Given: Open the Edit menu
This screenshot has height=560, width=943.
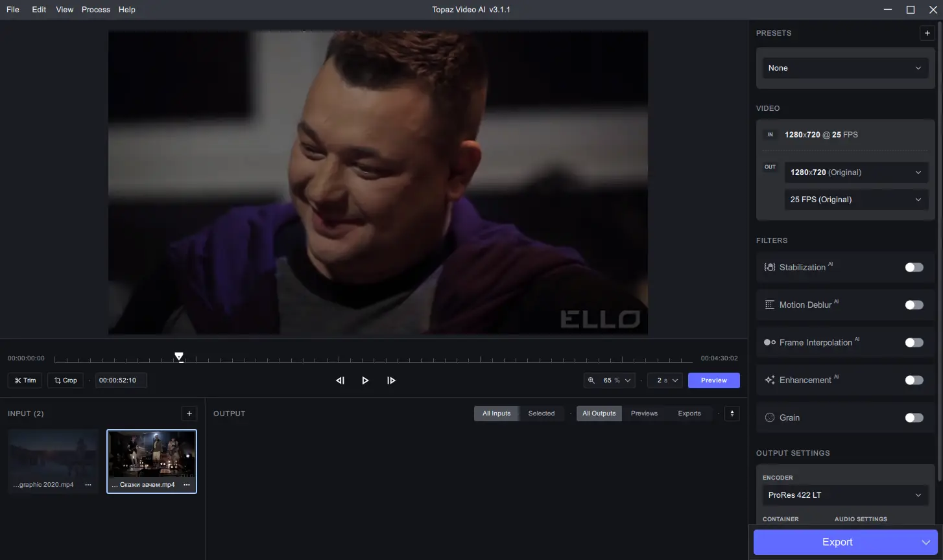Looking at the screenshot, I should point(39,10).
